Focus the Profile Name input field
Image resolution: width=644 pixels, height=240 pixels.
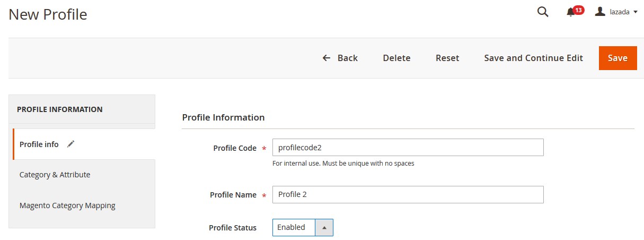click(x=408, y=194)
